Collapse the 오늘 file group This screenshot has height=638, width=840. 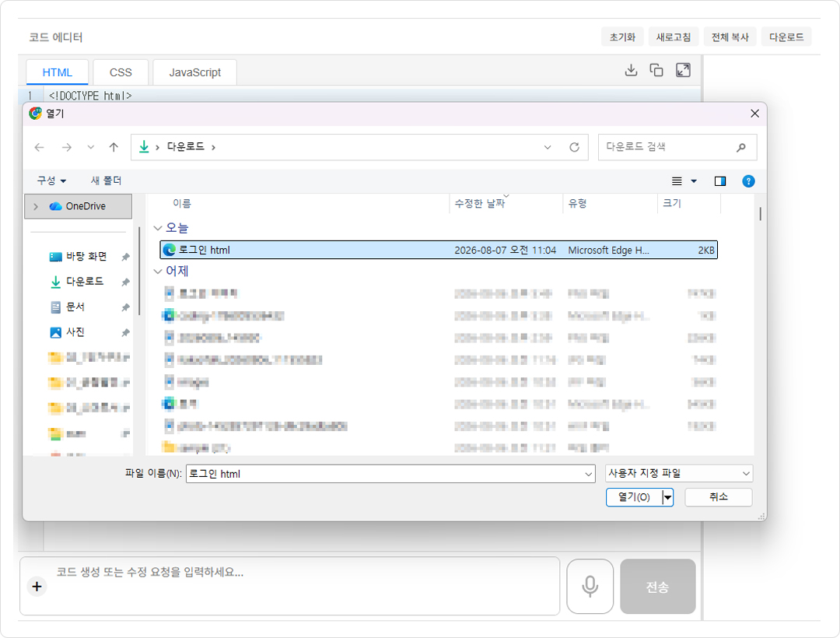157,228
